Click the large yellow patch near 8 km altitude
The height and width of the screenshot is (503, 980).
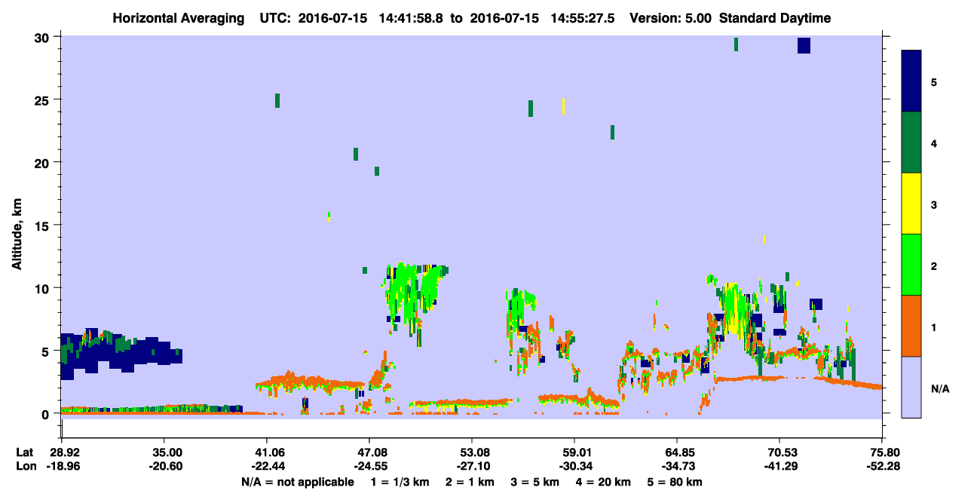(733, 311)
